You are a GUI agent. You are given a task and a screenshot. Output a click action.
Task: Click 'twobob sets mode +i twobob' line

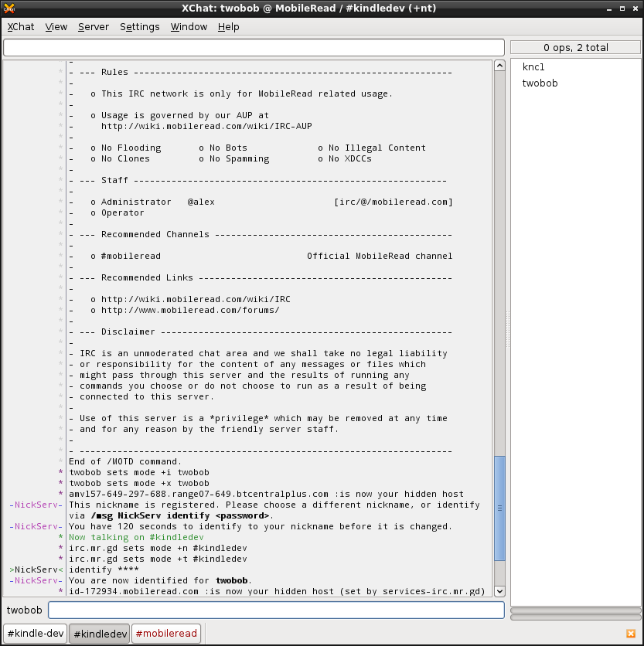point(139,472)
